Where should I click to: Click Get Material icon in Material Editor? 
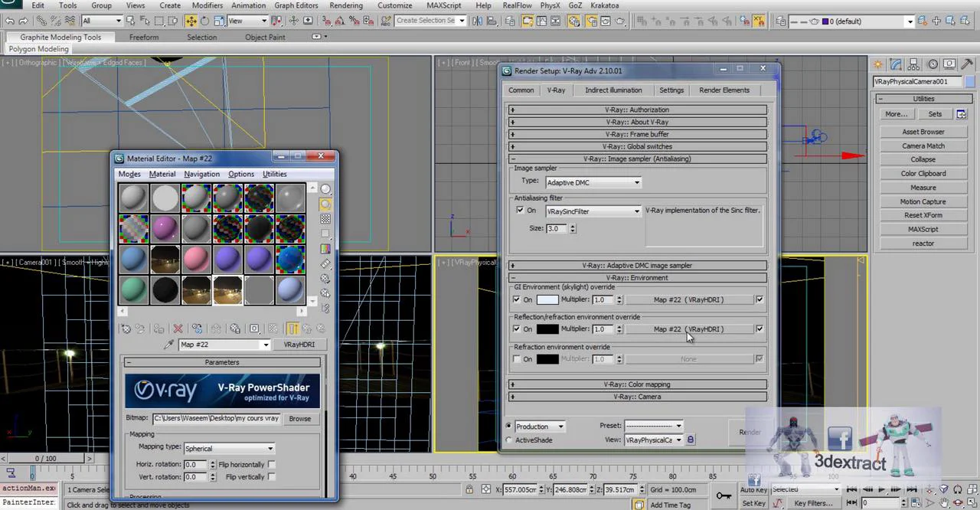click(126, 329)
